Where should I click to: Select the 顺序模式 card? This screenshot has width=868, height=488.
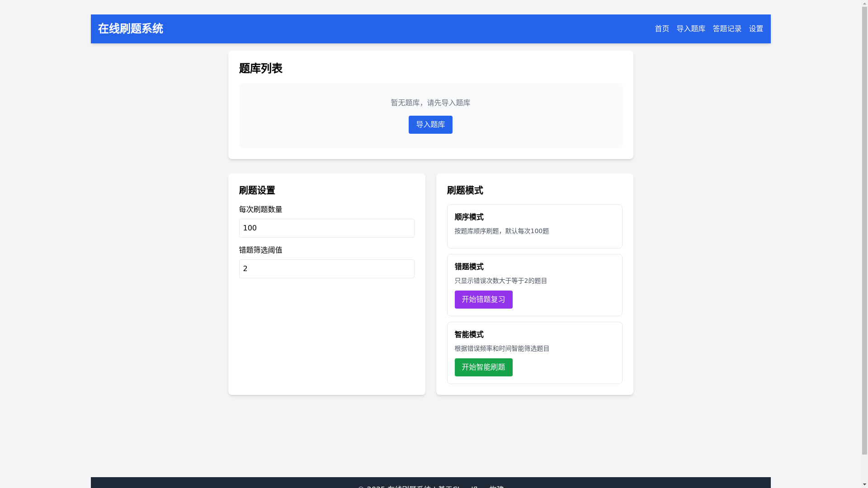pyautogui.click(x=534, y=226)
